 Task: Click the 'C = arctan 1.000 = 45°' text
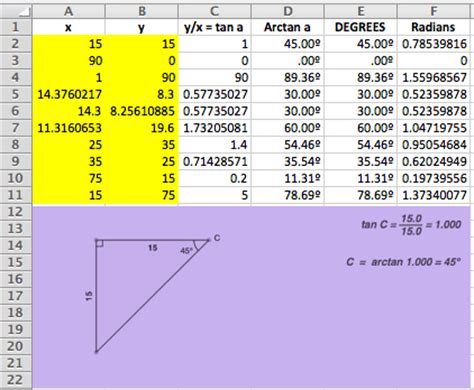(403, 262)
